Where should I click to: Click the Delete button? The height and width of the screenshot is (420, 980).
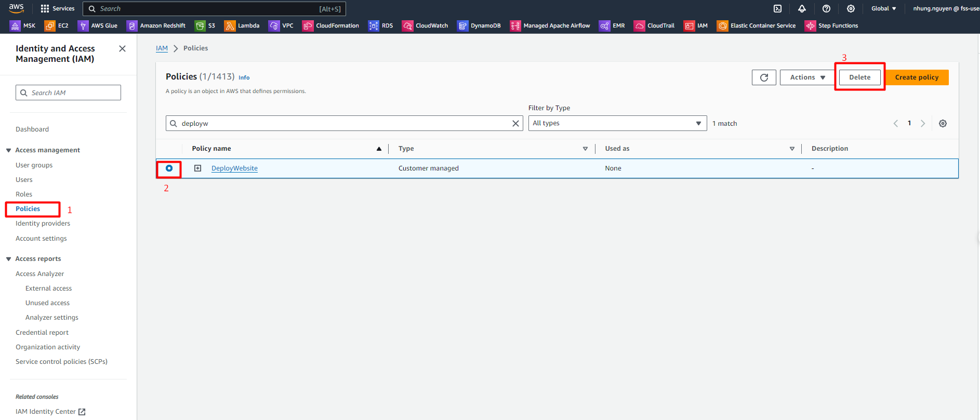click(x=859, y=77)
